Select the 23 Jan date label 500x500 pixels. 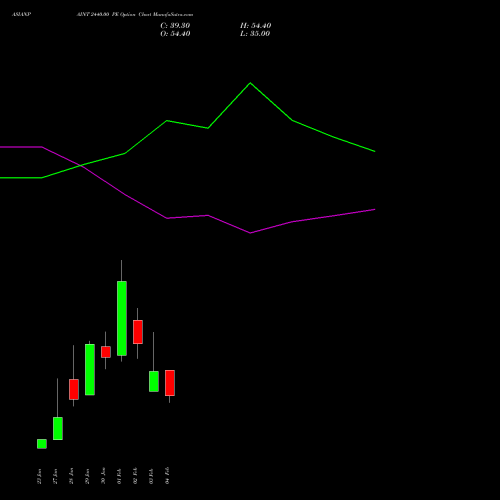coord(39,476)
